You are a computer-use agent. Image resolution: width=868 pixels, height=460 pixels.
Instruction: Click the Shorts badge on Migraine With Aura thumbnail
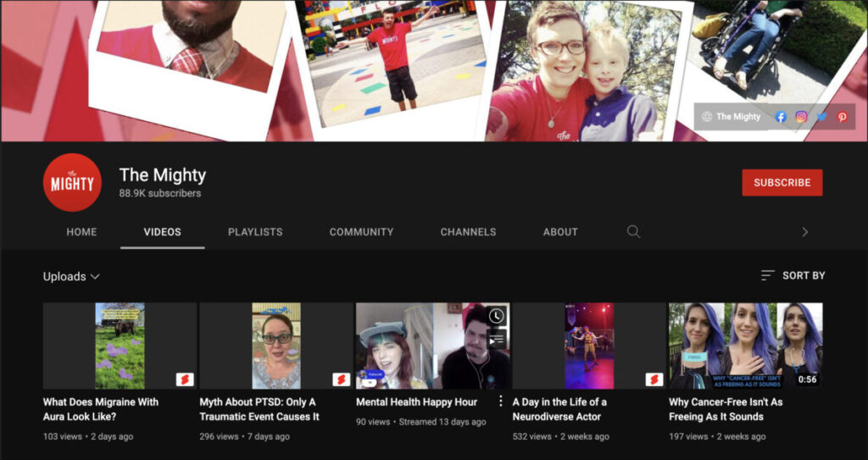pos(185,380)
